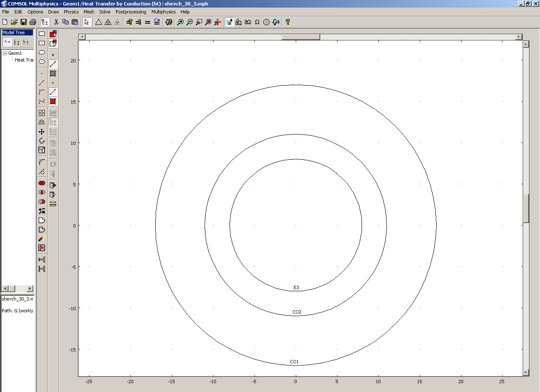Viewport: 540px width, 392px height.
Task: Click the horizontal scrollbar thumb above canvas
Action: coord(300,37)
